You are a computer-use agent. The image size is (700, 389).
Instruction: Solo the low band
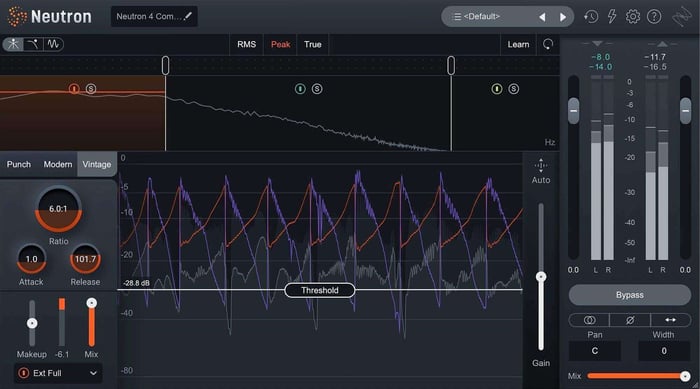91,89
